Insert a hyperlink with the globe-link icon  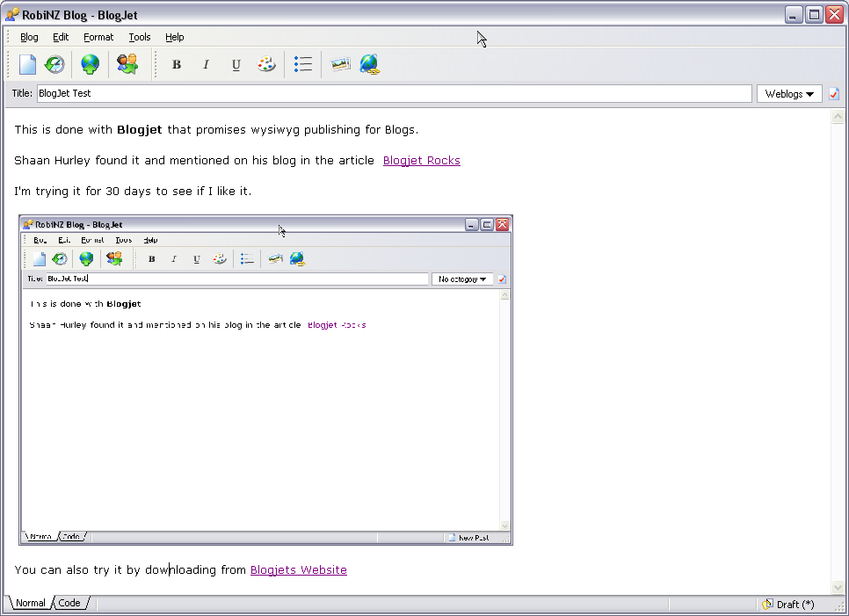tap(369, 64)
